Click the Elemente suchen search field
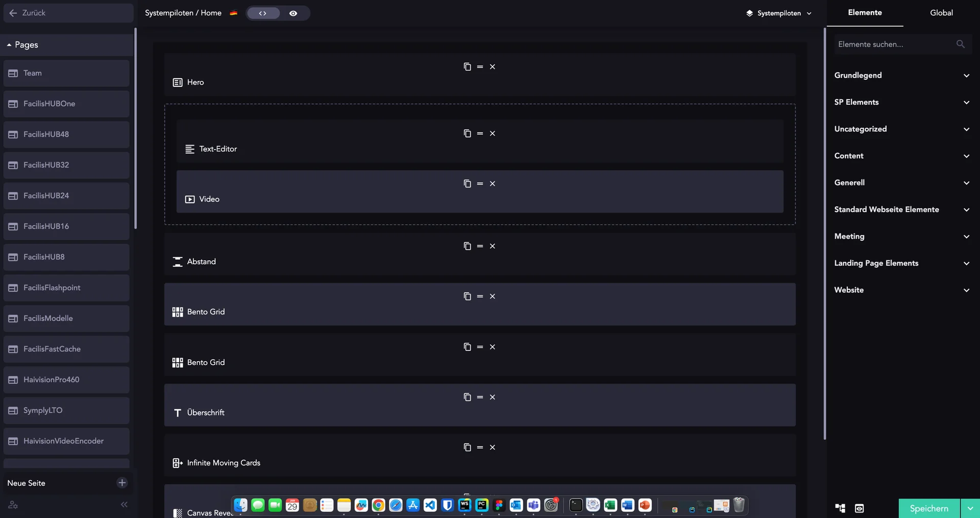 point(903,44)
